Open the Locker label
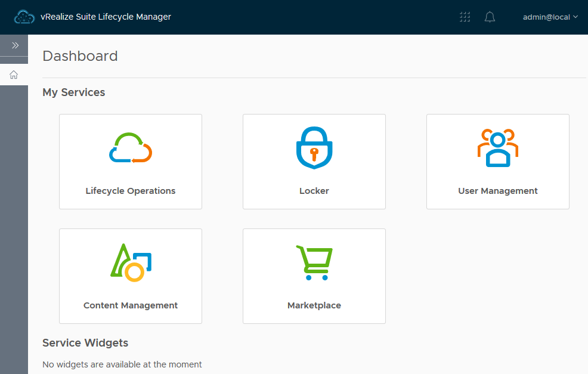The width and height of the screenshot is (588, 374). [314, 190]
